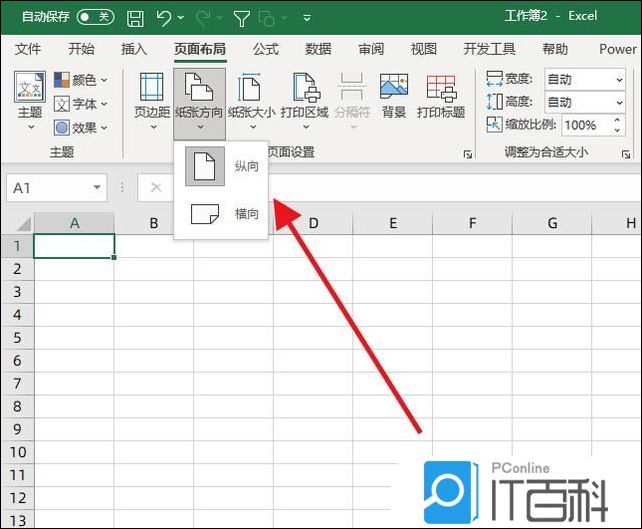
Task: Switch to the 插入 (Insert) tab
Action: click(134, 49)
